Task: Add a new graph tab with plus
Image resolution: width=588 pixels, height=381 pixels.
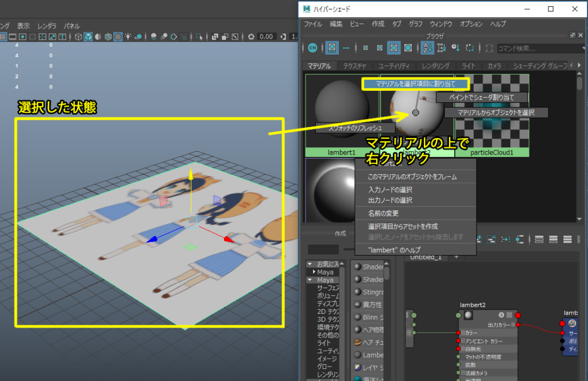Action: [457, 257]
